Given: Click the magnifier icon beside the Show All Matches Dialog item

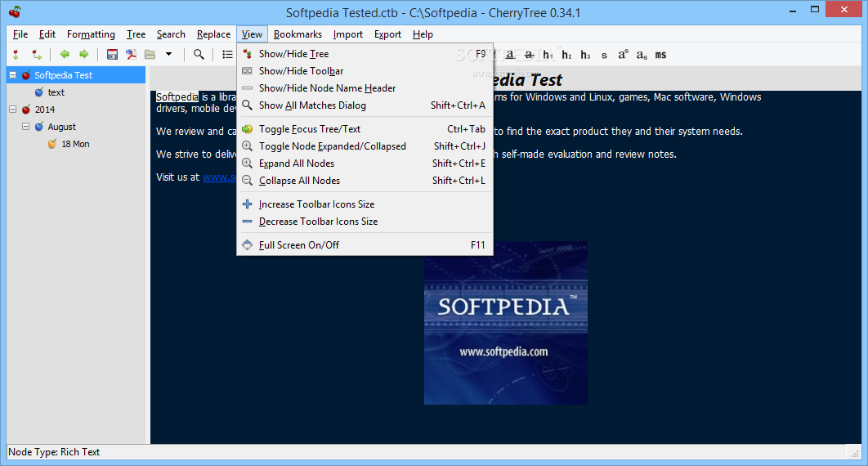Looking at the screenshot, I should [x=248, y=105].
